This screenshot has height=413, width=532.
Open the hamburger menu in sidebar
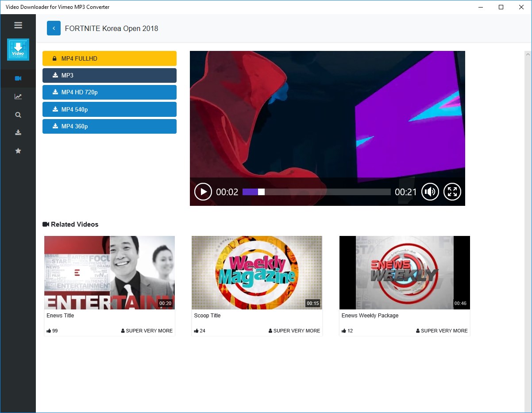click(18, 25)
